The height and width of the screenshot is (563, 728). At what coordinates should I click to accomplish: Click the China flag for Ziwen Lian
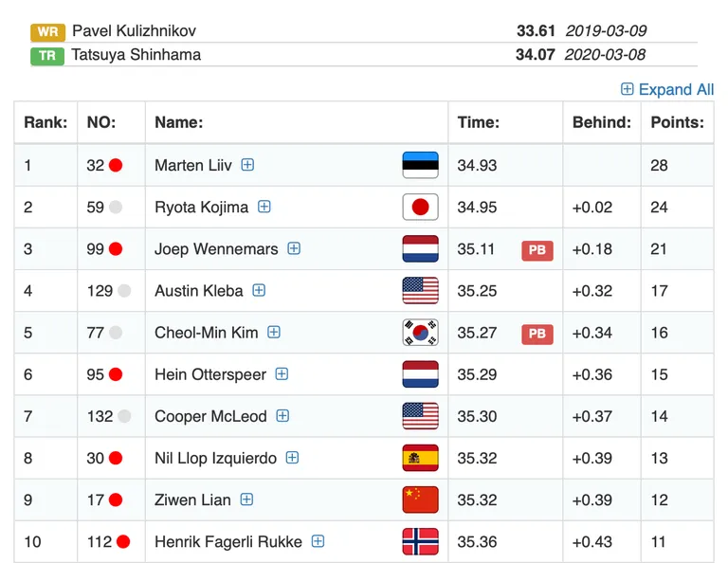pyautogui.click(x=420, y=499)
